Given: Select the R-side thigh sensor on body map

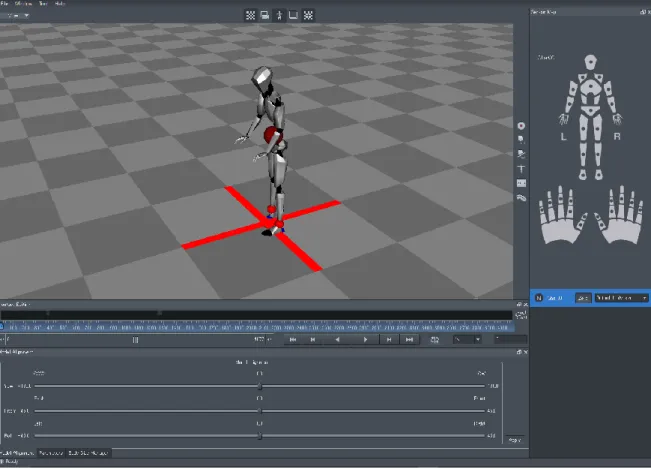Looking at the screenshot, I should pos(598,128).
